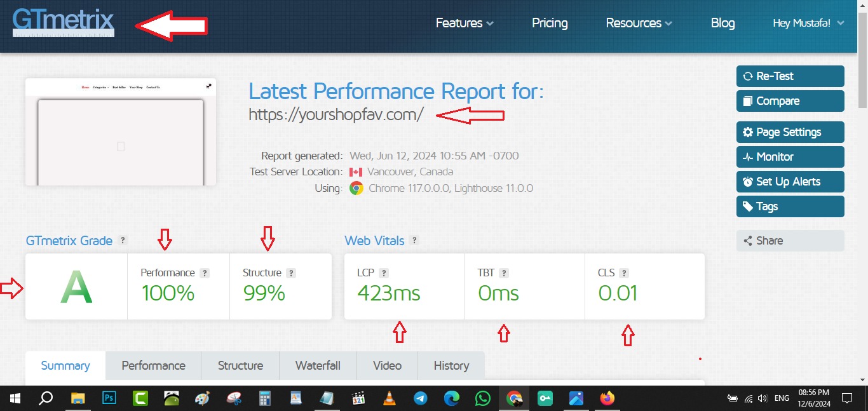Click the volume icon in the system tray
Screen dimensions: 868x411
[763, 398]
